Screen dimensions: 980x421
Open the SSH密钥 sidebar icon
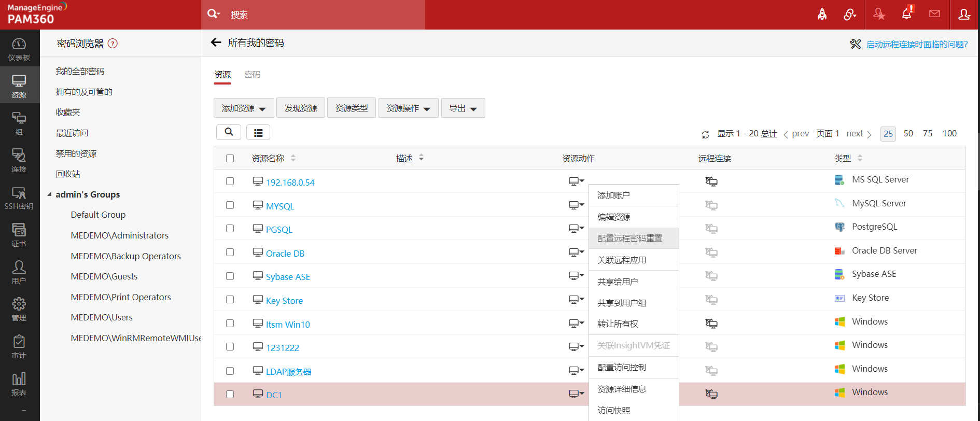19,198
